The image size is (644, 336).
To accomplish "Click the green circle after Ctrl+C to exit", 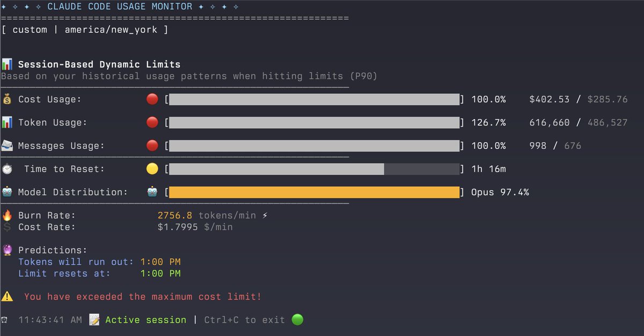I will click(x=297, y=319).
